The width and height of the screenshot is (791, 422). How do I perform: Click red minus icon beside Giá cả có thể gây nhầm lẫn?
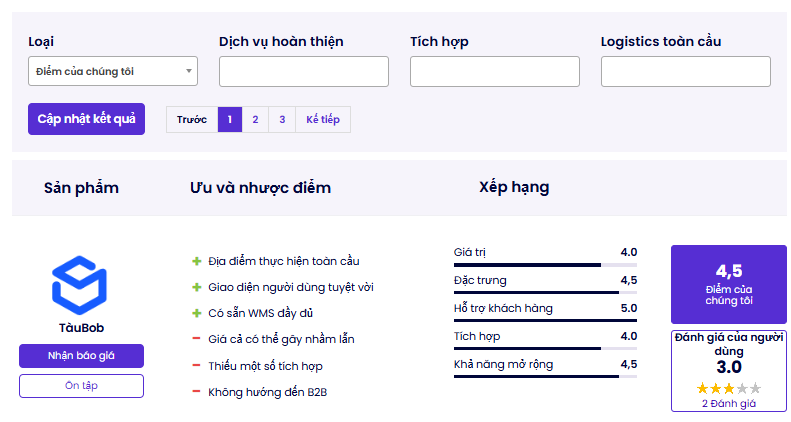tap(196, 338)
